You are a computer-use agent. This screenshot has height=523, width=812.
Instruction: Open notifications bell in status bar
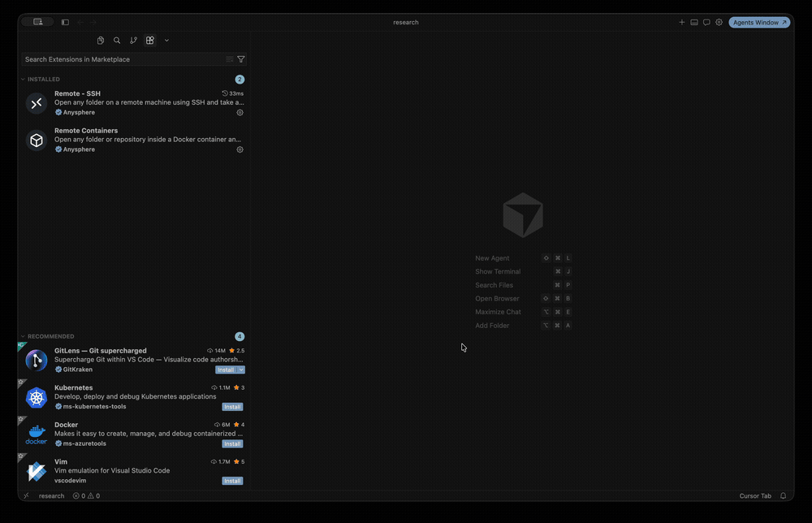tap(783, 496)
